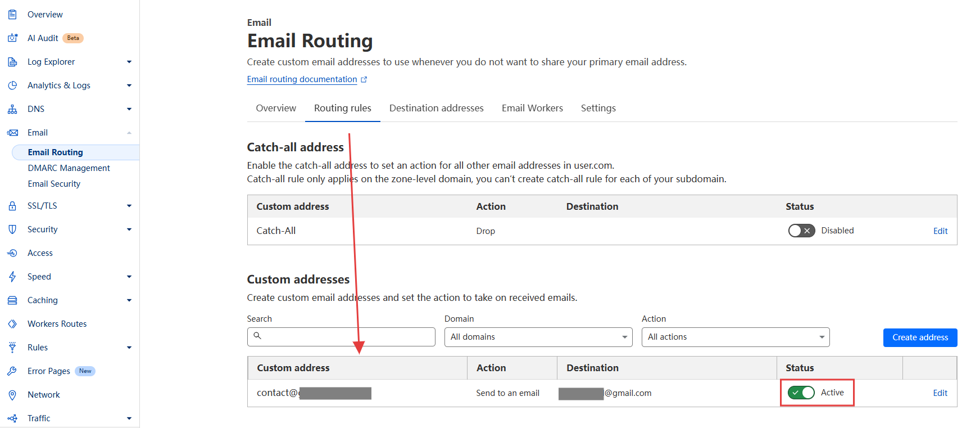Click the Security shield icon
Image resolution: width=980 pixels, height=428 pixels.
pos(12,229)
